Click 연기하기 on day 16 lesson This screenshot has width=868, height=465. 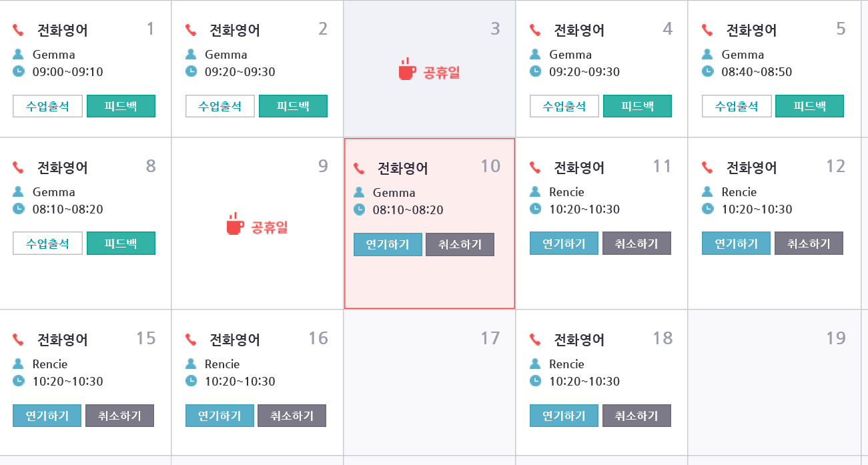click(x=220, y=416)
